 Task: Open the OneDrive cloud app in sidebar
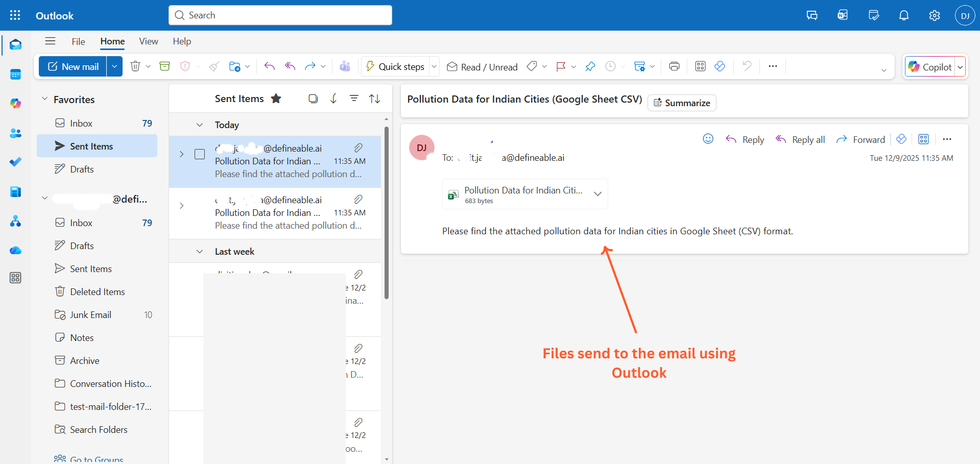tap(15, 250)
